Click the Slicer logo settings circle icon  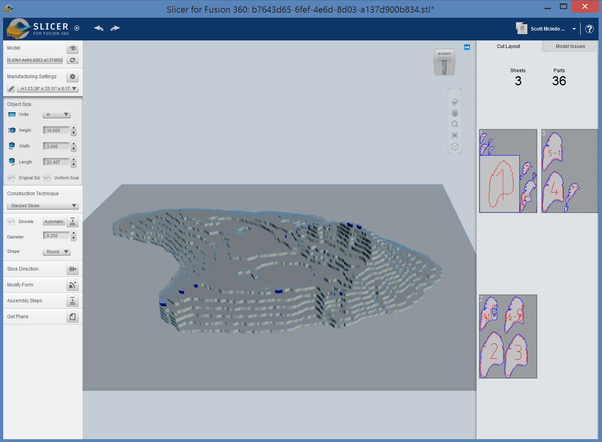click(x=77, y=28)
